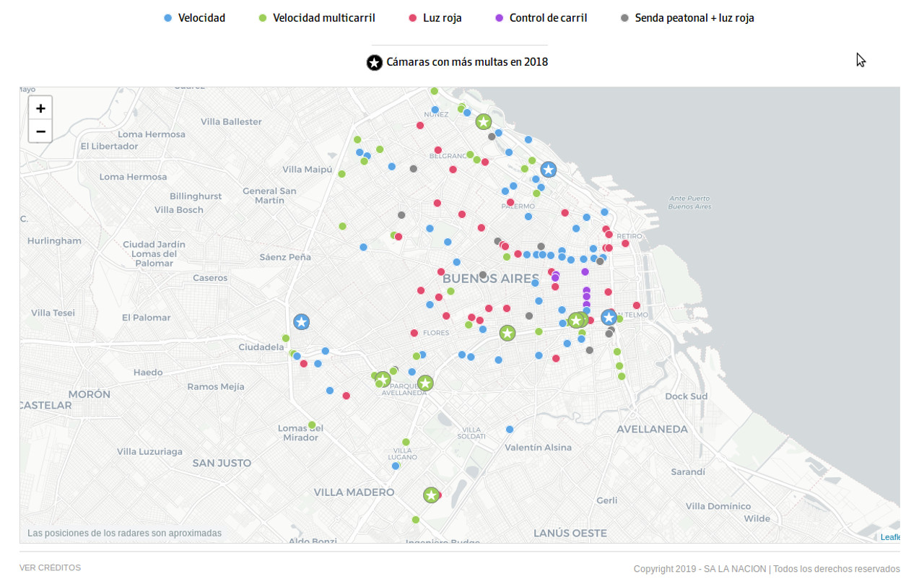Viewport: 924px width, 587px height.
Task: Click the green star marker near Villa Madero
Action: tap(431, 495)
